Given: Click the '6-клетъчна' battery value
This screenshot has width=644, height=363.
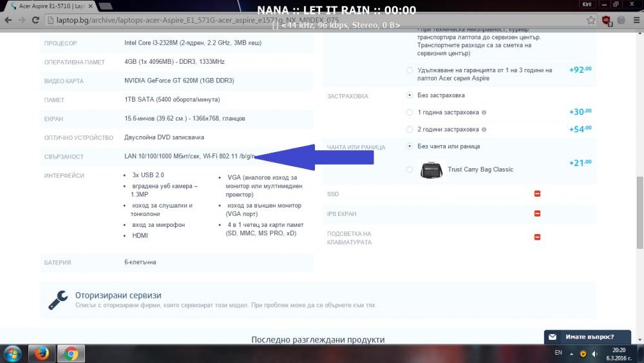Looking at the screenshot, I should tap(140, 262).
